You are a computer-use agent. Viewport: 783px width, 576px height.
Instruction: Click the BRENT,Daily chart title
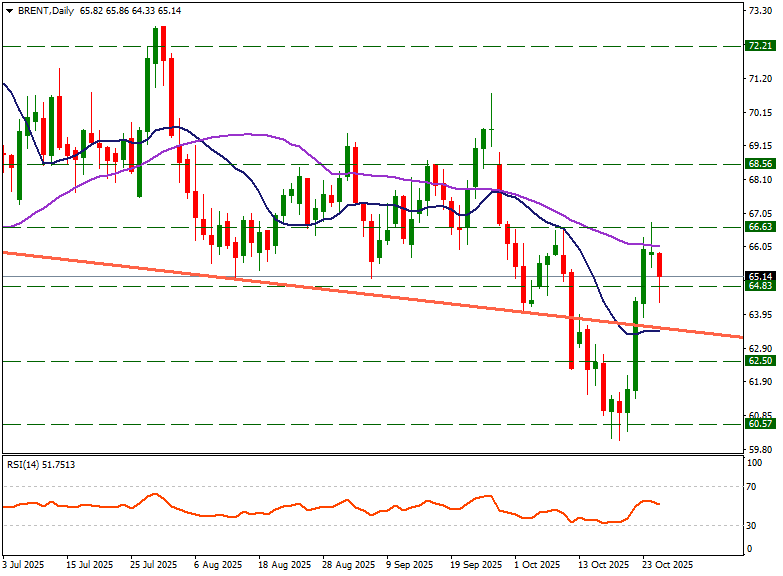pyautogui.click(x=45, y=10)
